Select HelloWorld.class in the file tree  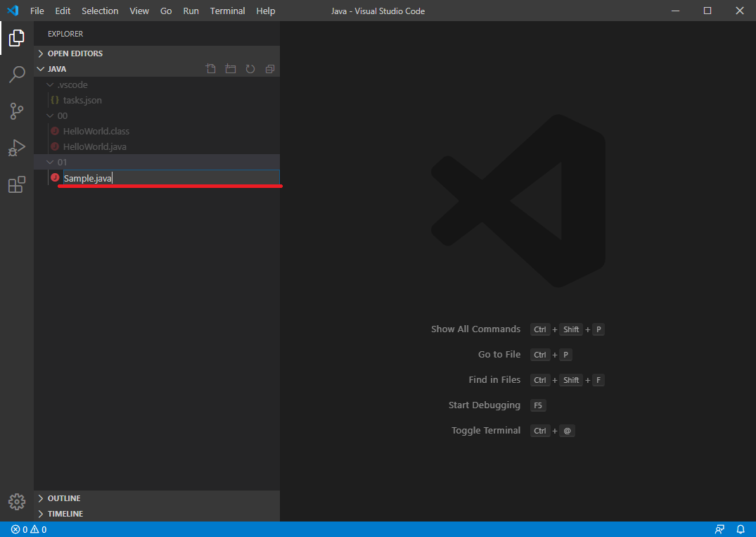[157, 131]
